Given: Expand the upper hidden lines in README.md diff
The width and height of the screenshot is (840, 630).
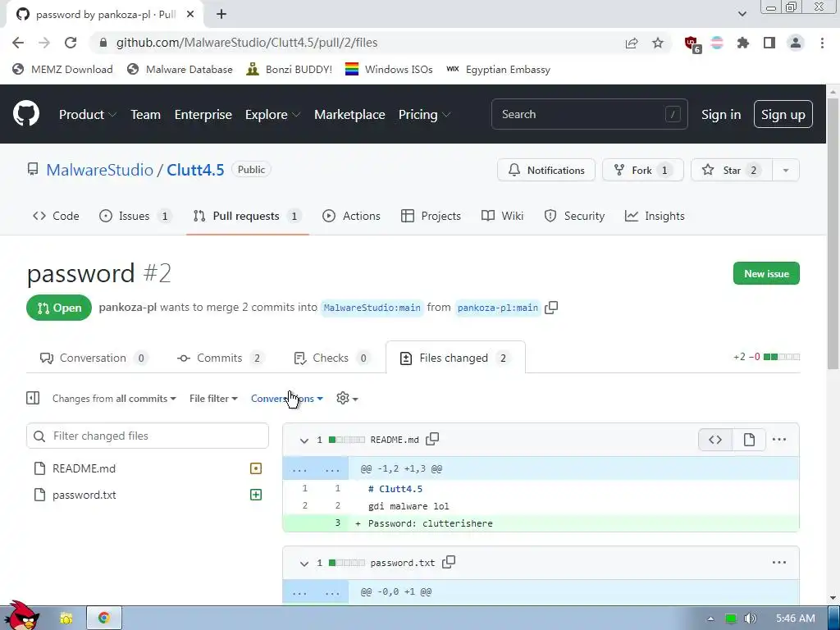Looking at the screenshot, I should (316, 468).
